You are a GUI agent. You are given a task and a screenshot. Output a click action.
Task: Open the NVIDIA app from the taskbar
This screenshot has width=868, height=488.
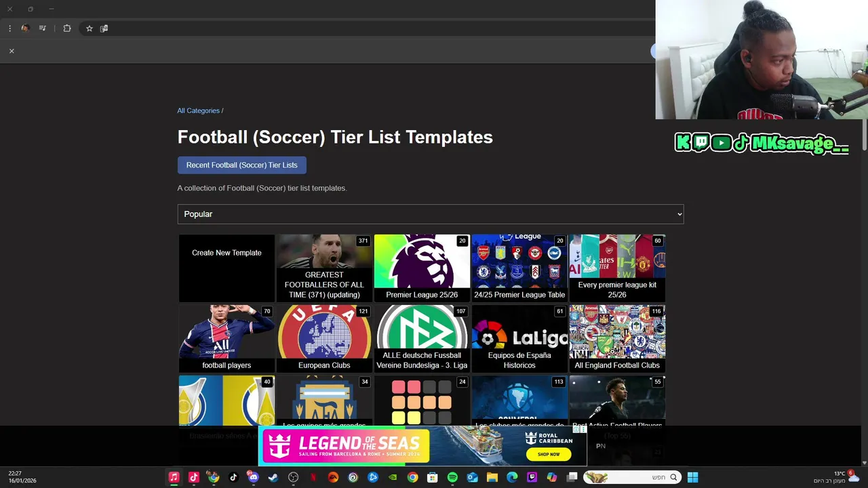pyautogui.click(x=393, y=477)
